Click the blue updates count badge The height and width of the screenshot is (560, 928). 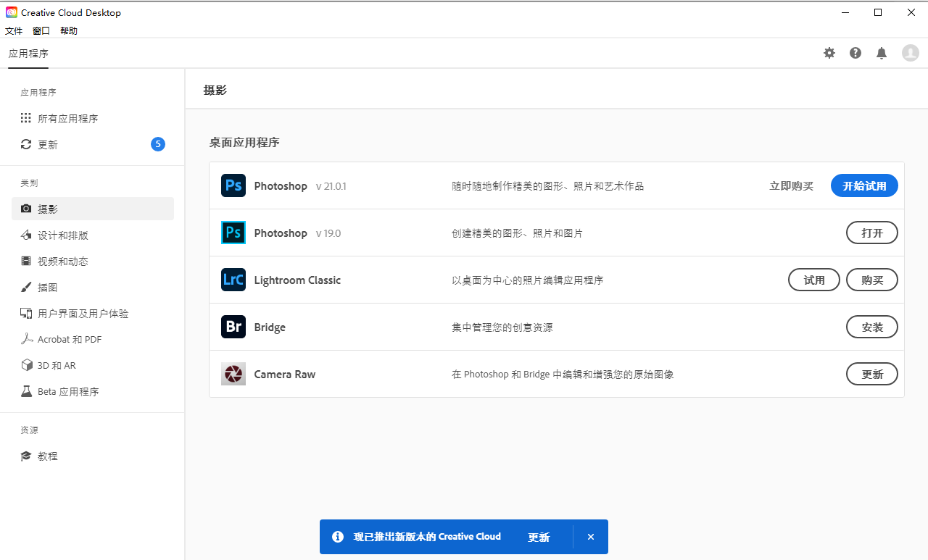(x=158, y=144)
